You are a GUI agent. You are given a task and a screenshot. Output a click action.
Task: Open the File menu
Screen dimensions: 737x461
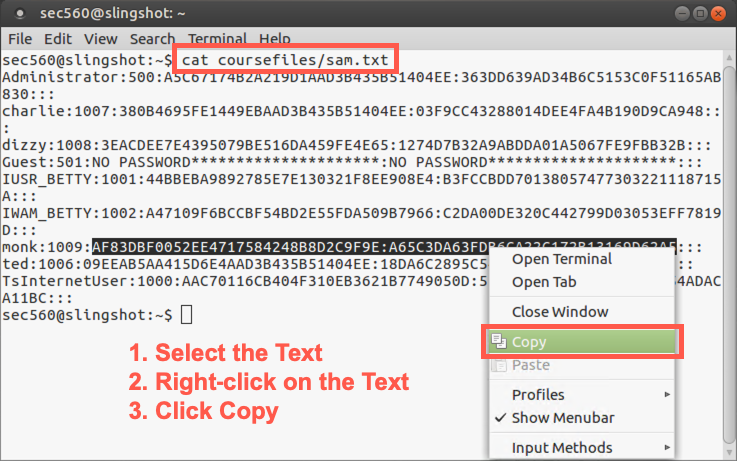coord(20,39)
